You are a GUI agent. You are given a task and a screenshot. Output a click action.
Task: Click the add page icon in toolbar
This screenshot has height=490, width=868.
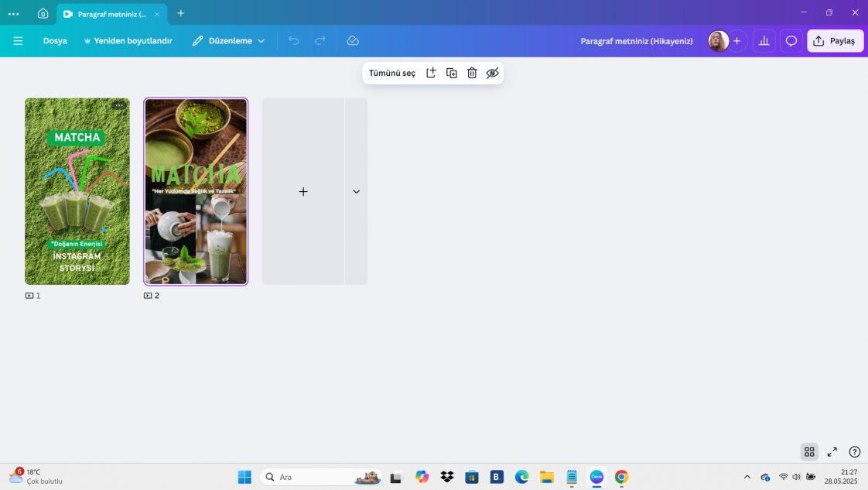coord(432,73)
